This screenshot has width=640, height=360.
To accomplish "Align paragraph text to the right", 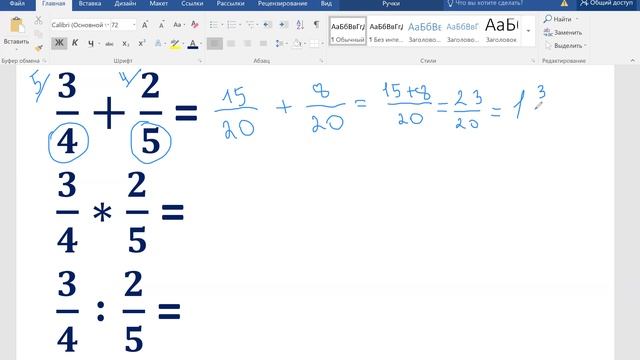I will (247, 43).
